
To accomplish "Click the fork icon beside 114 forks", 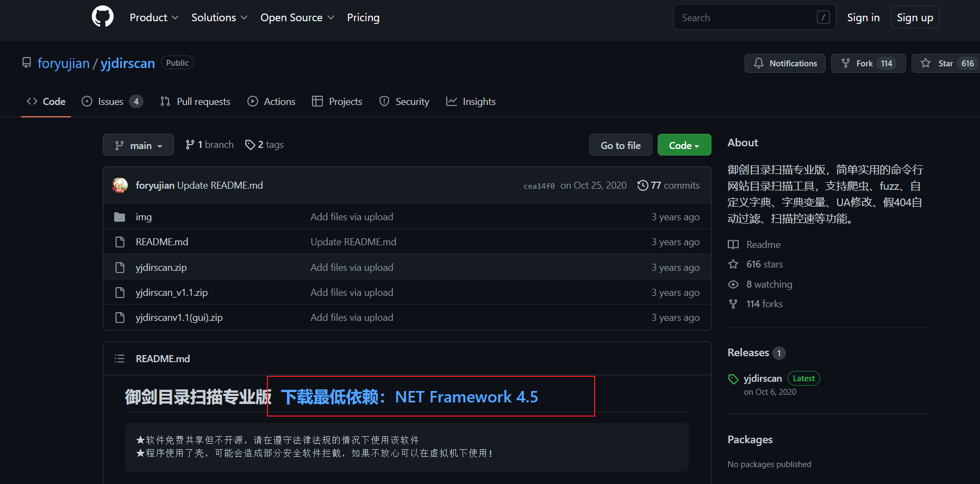I will tap(733, 304).
